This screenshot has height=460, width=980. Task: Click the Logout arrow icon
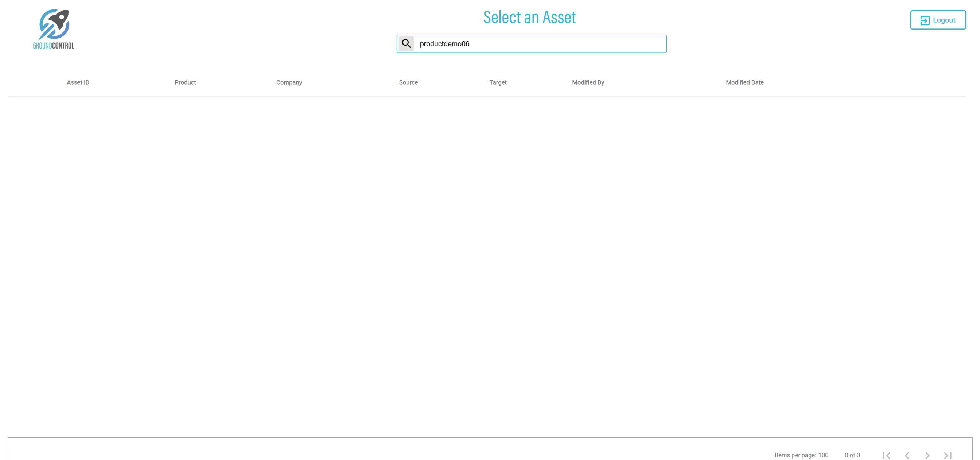(x=925, y=20)
